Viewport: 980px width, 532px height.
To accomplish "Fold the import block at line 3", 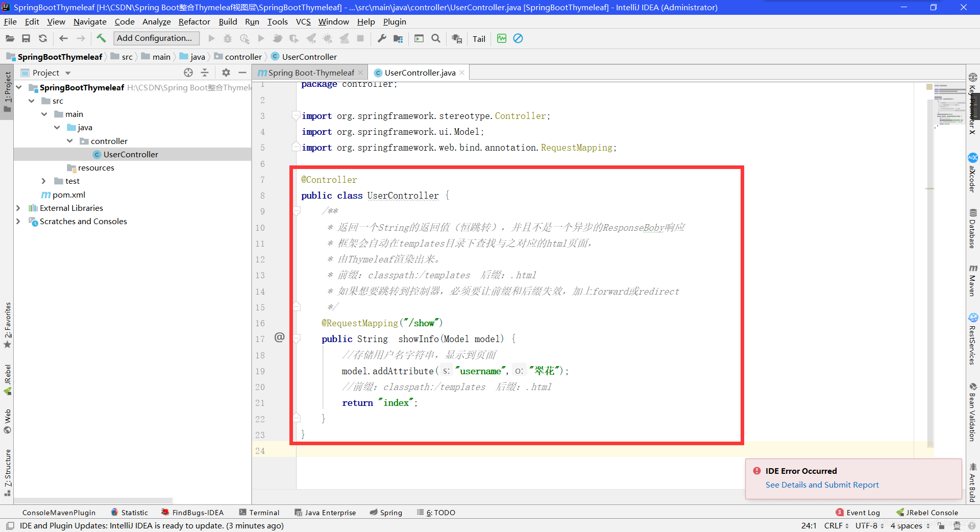I will (296, 116).
